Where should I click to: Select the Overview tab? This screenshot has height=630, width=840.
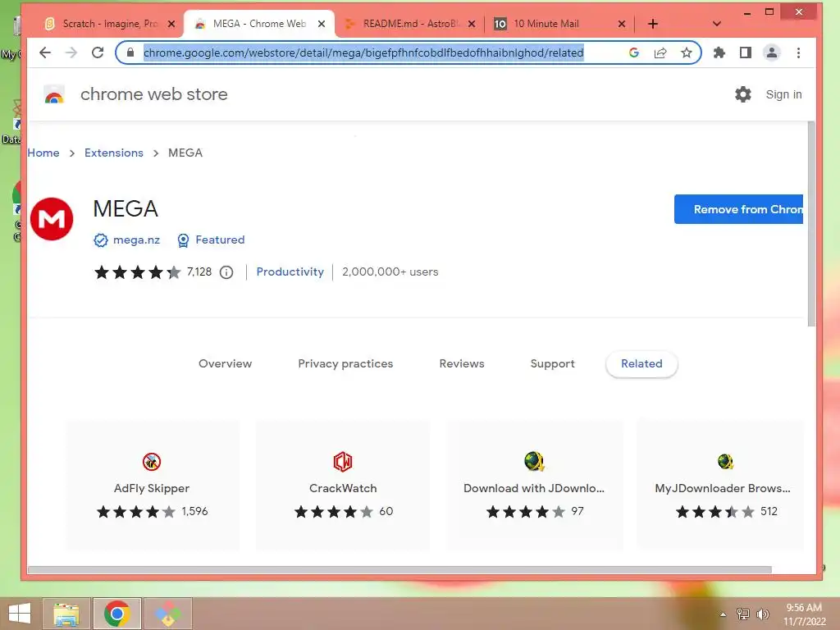point(225,363)
